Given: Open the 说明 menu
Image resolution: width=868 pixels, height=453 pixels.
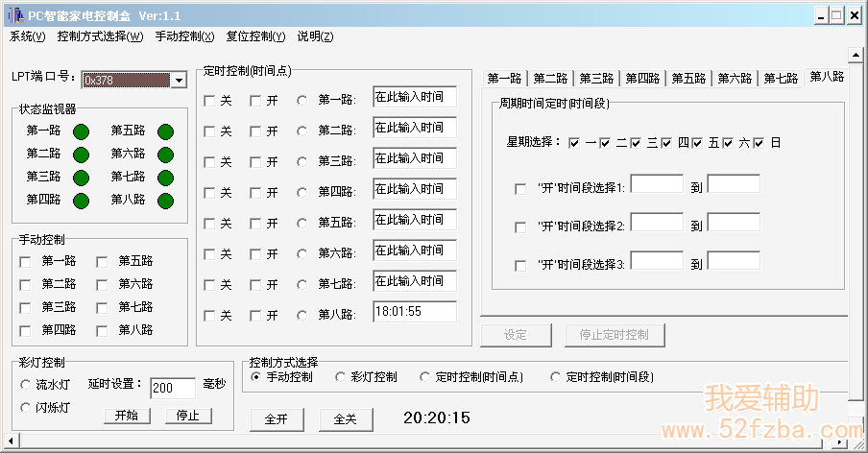Looking at the screenshot, I should 315,36.
